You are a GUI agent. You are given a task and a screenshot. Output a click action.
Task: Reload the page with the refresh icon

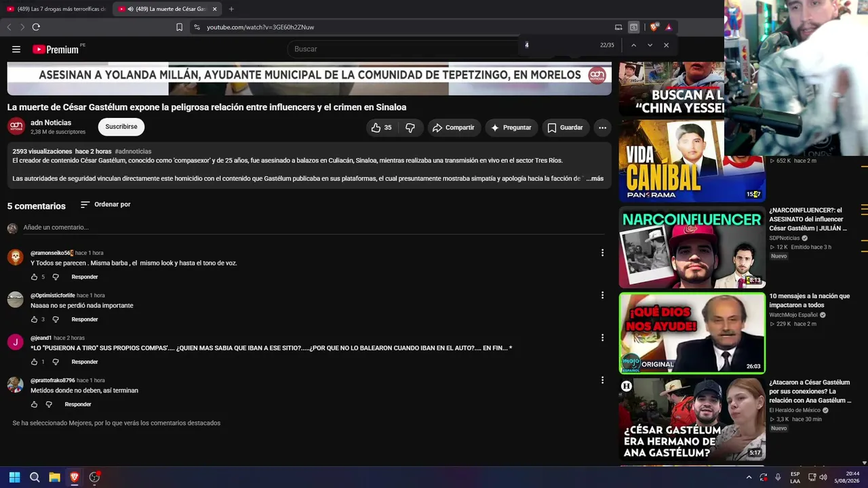click(36, 27)
